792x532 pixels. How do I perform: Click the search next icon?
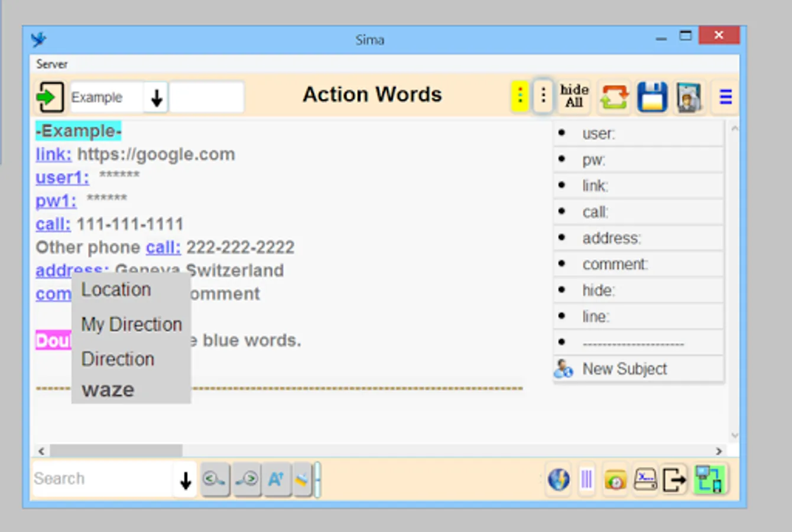[248, 479]
